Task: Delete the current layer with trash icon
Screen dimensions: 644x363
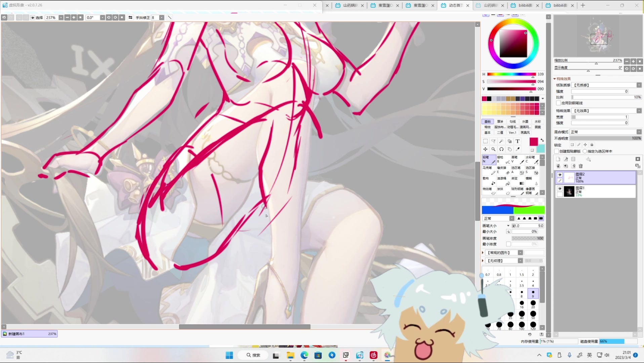Action: 581,166
